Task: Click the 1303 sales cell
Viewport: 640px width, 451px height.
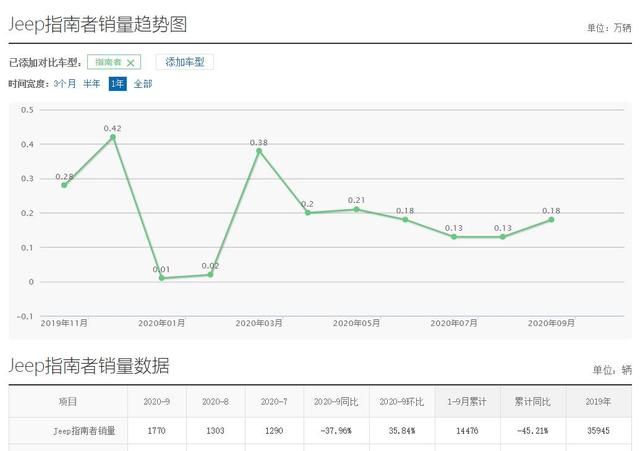Action: [x=216, y=431]
